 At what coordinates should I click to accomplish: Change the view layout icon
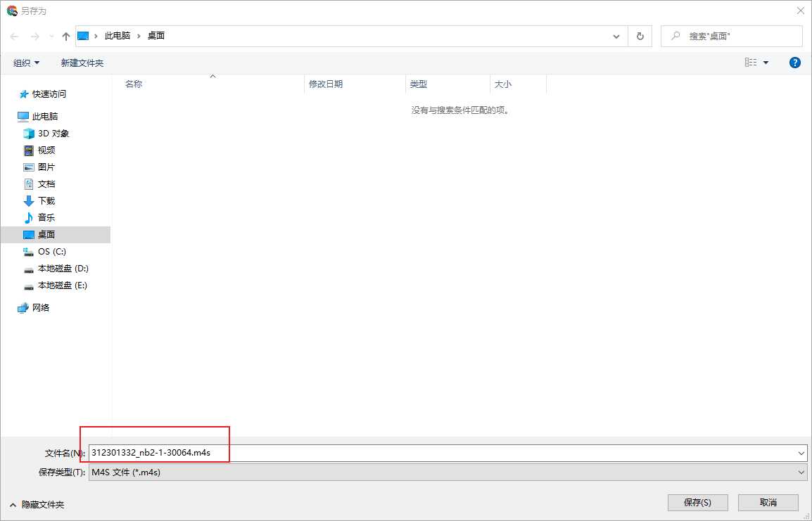(x=751, y=63)
